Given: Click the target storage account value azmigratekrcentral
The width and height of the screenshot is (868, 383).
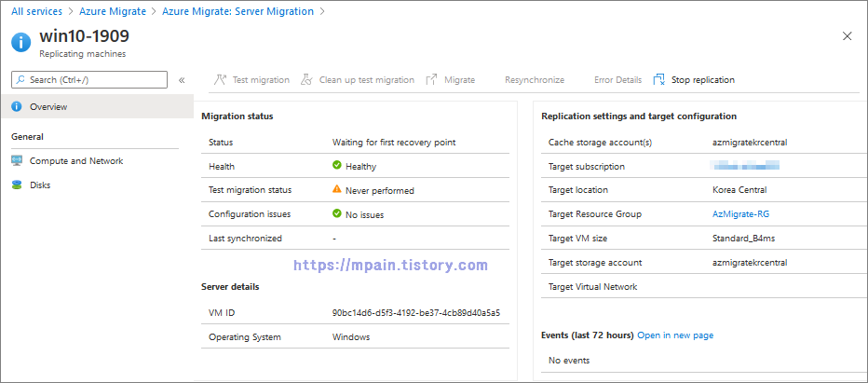Looking at the screenshot, I should pyautogui.click(x=750, y=262).
